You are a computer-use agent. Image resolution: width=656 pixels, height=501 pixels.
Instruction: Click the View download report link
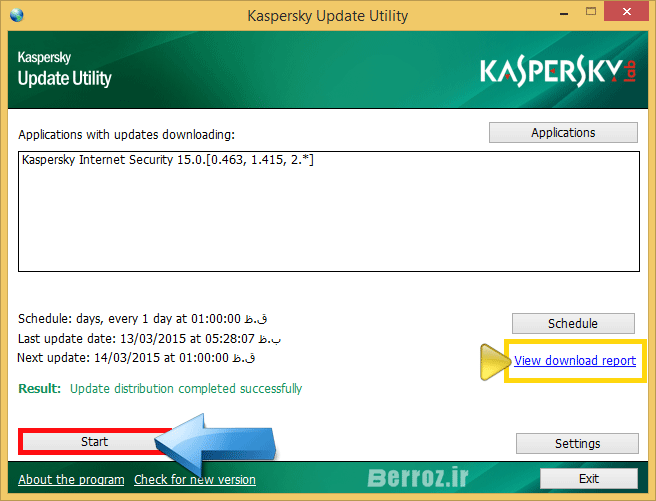pyautogui.click(x=575, y=360)
